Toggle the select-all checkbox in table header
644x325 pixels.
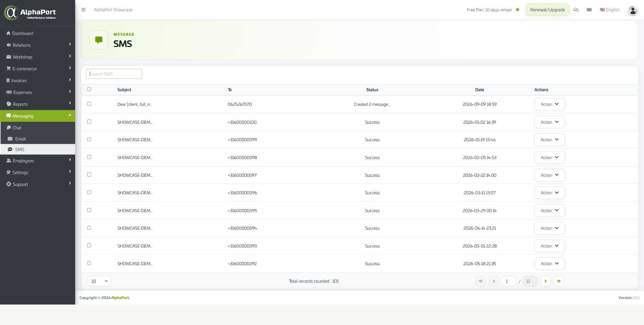[89, 89]
